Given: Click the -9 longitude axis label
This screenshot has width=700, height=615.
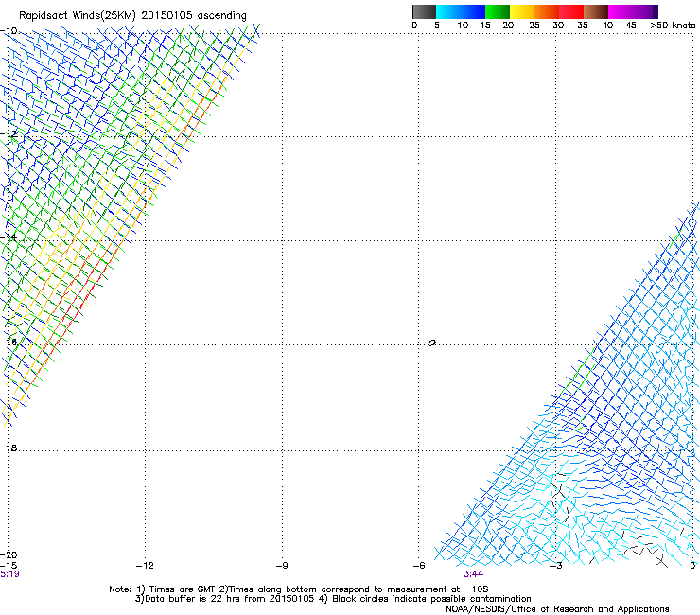Looking at the screenshot, I should tap(282, 566).
